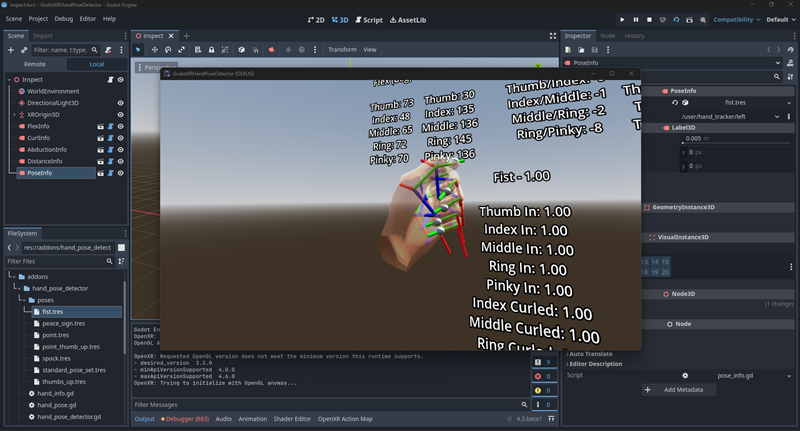This screenshot has height=431, width=800.
Task: Click the scene tree filter field
Action: pyautogui.click(x=65, y=50)
